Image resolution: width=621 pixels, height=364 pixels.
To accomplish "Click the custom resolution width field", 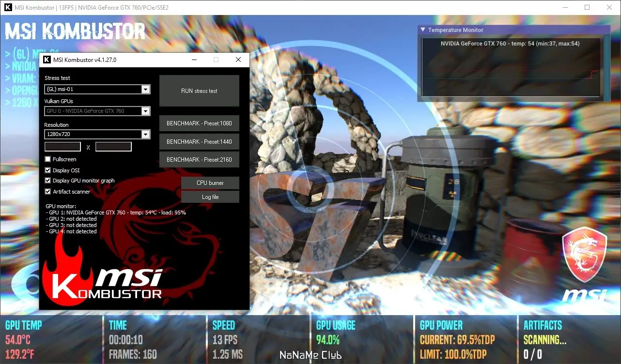I will [x=62, y=147].
